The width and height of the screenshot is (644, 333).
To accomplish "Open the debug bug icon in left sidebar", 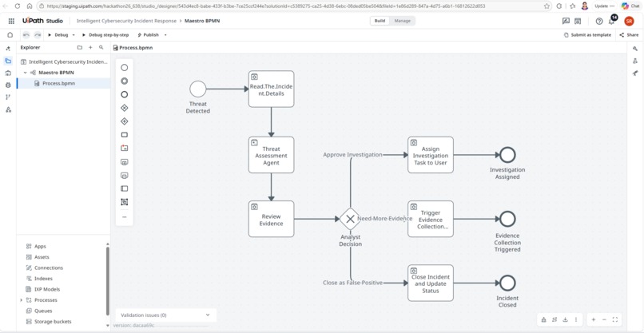I will click(8, 85).
